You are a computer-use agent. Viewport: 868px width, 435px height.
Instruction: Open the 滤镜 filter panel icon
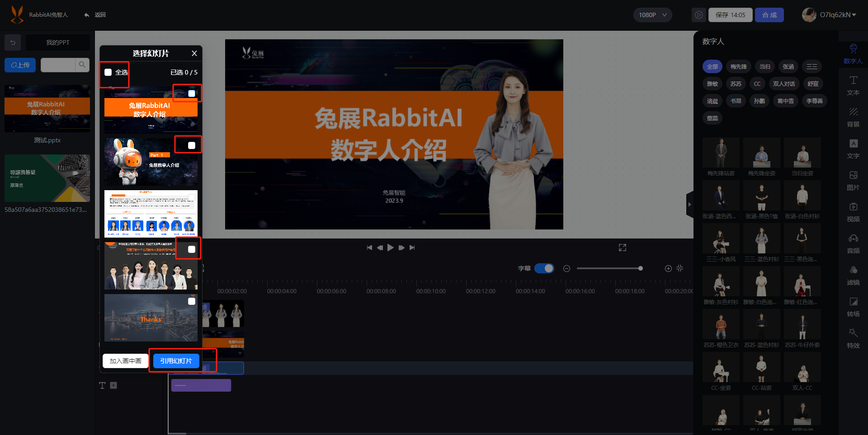853,270
